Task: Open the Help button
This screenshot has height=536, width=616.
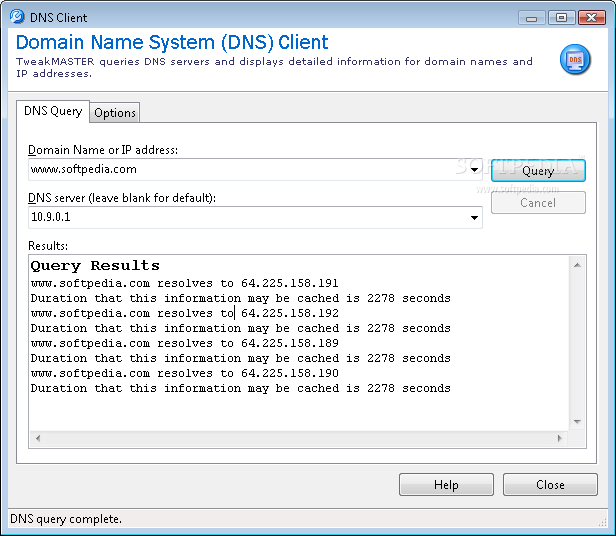Action: click(446, 485)
